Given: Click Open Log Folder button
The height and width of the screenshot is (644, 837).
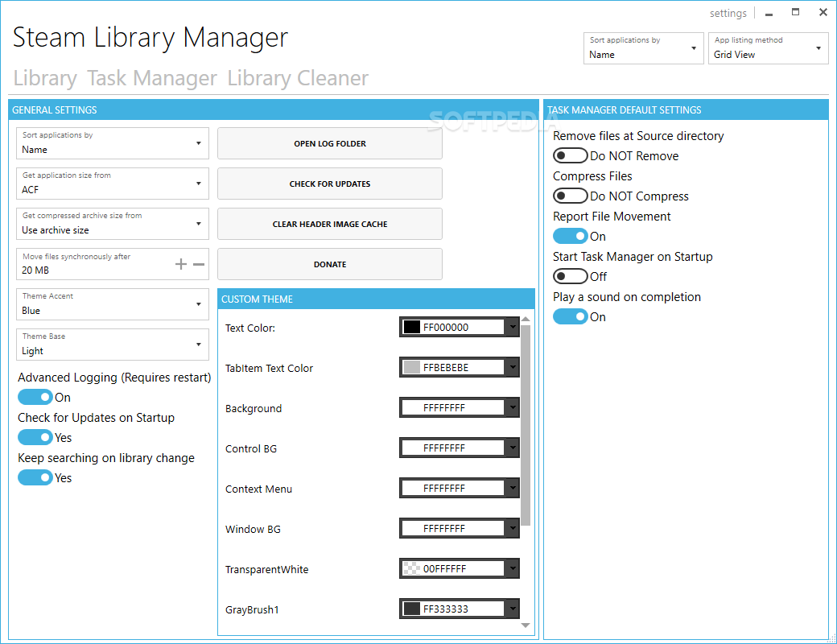Looking at the screenshot, I should tap(330, 143).
